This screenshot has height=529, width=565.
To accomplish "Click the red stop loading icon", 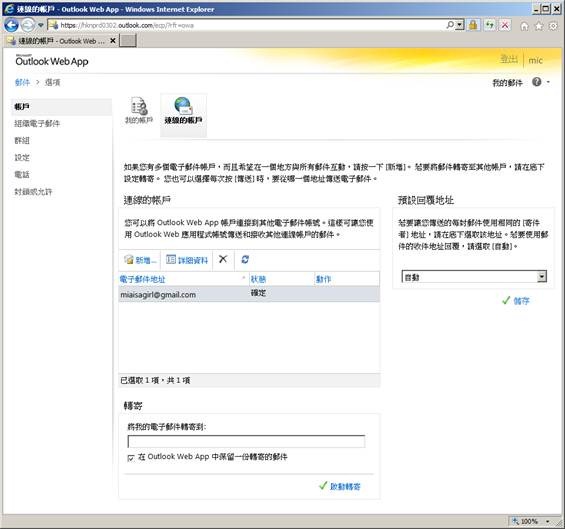I will pyautogui.click(x=505, y=25).
